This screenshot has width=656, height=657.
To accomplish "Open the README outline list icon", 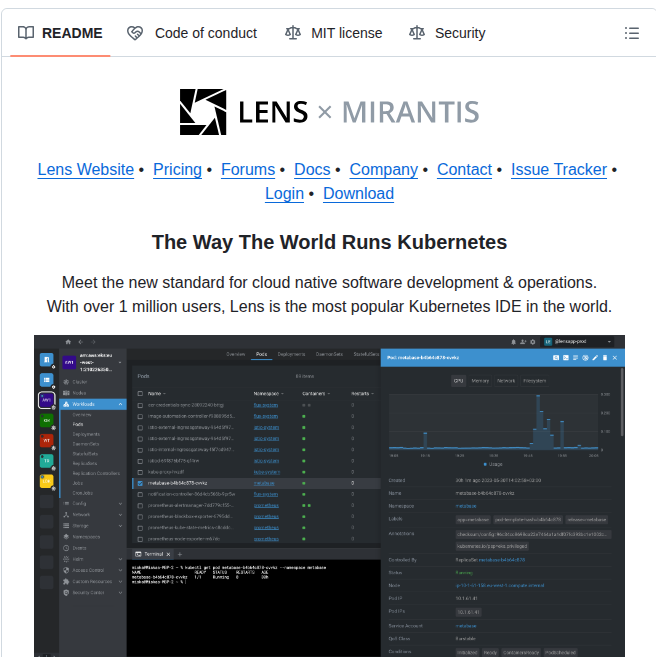I will tap(631, 33).
